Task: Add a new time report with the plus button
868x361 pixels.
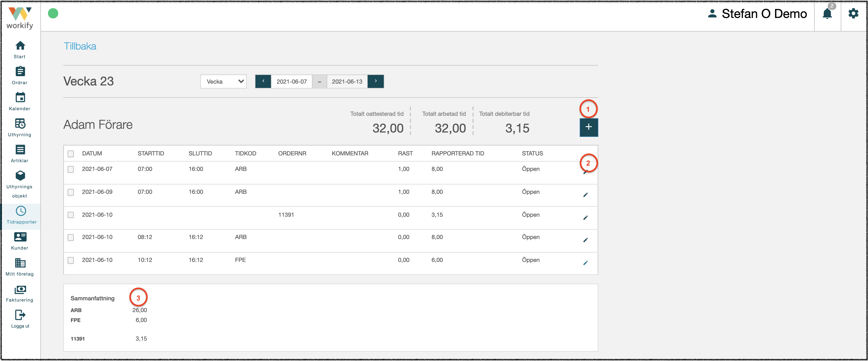Action: (x=589, y=127)
